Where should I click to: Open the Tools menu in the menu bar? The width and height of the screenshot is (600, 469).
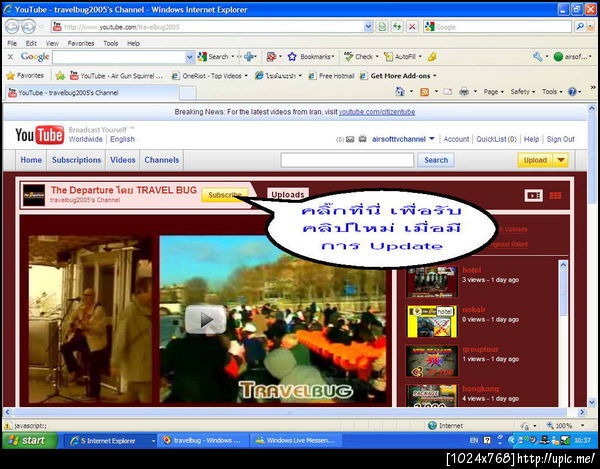click(x=111, y=43)
